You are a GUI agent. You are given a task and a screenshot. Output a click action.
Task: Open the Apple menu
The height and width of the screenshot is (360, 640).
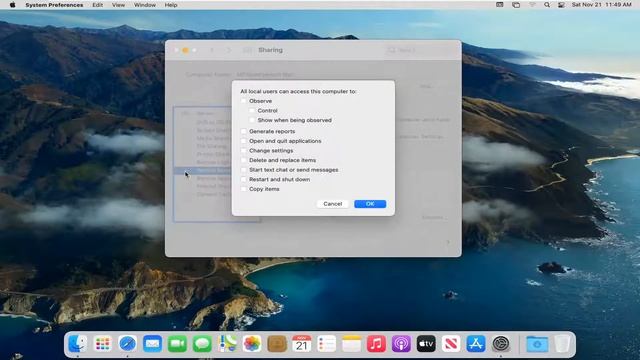pos(12,5)
